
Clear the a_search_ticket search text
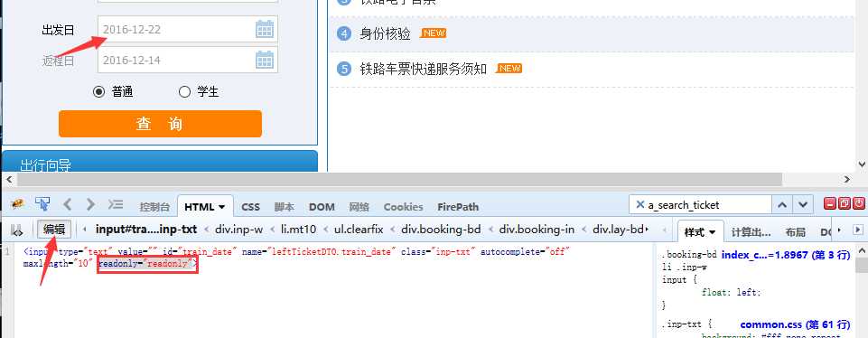pos(639,205)
